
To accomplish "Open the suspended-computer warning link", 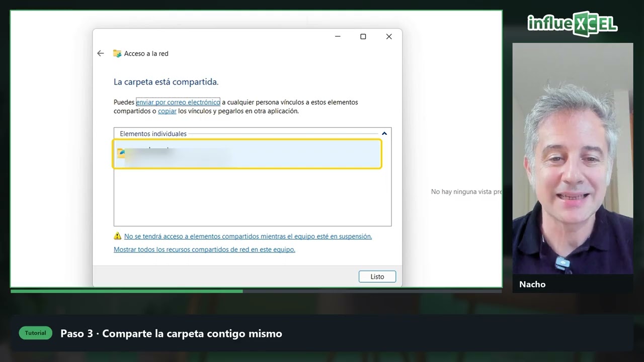I will tap(248, 236).
